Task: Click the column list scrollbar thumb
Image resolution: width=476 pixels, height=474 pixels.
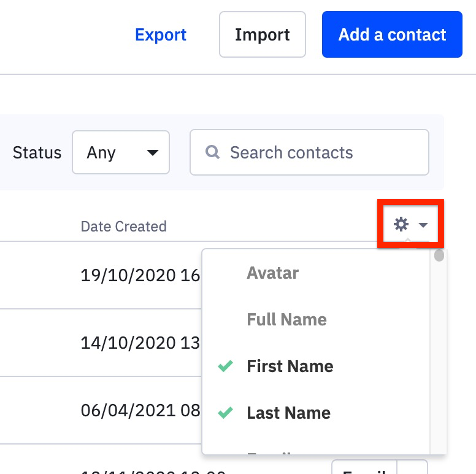Action: click(x=439, y=256)
